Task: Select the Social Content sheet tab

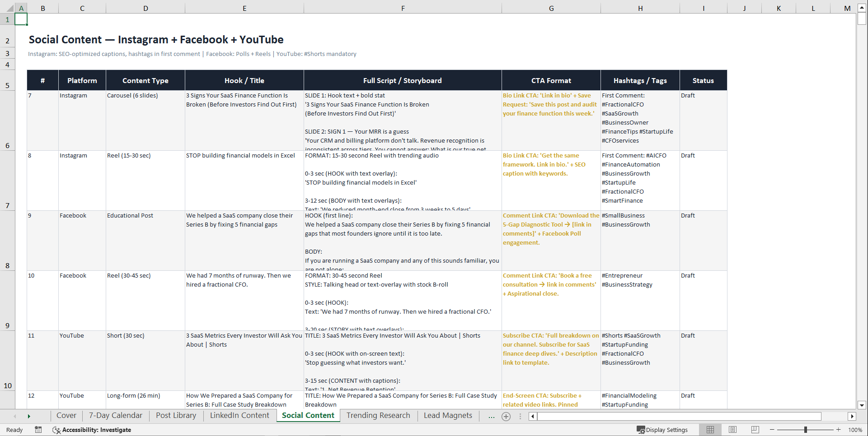Action: [308, 416]
